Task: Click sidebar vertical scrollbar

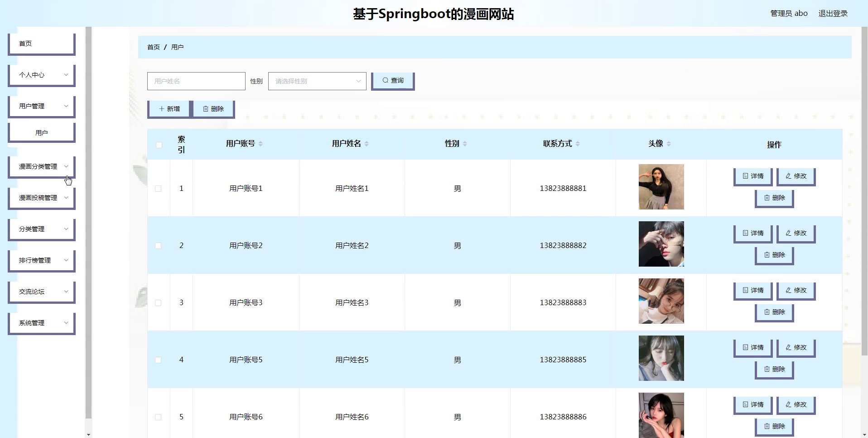Action: click(x=88, y=222)
